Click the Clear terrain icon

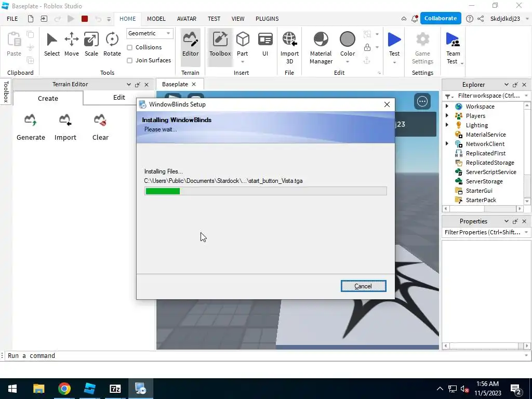(100, 120)
